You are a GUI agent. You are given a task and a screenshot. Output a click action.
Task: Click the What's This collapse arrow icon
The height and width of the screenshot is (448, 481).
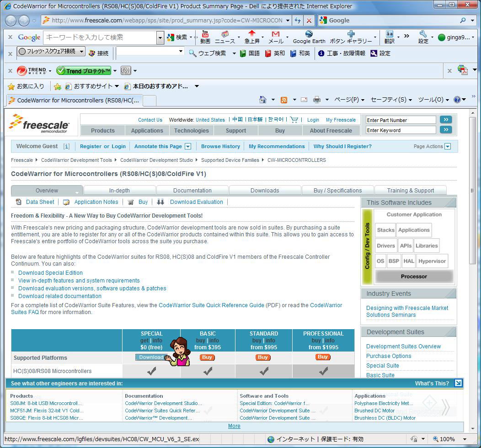tap(458, 383)
